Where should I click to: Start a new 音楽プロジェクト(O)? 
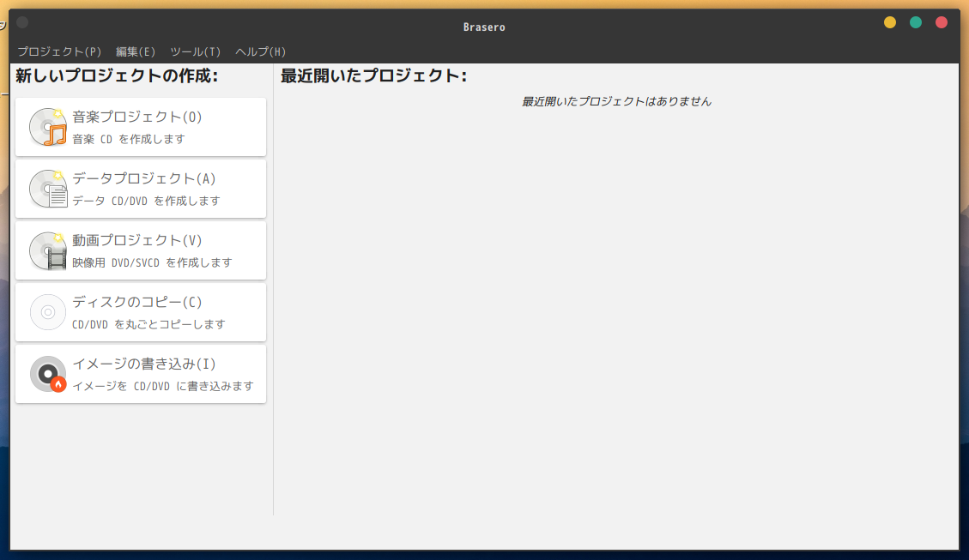coord(141,127)
